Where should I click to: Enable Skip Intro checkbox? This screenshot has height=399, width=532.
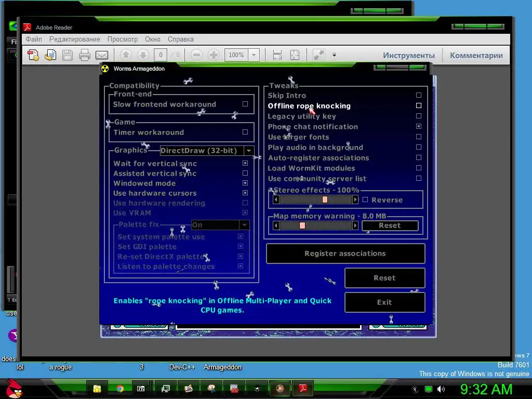coord(419,95)
